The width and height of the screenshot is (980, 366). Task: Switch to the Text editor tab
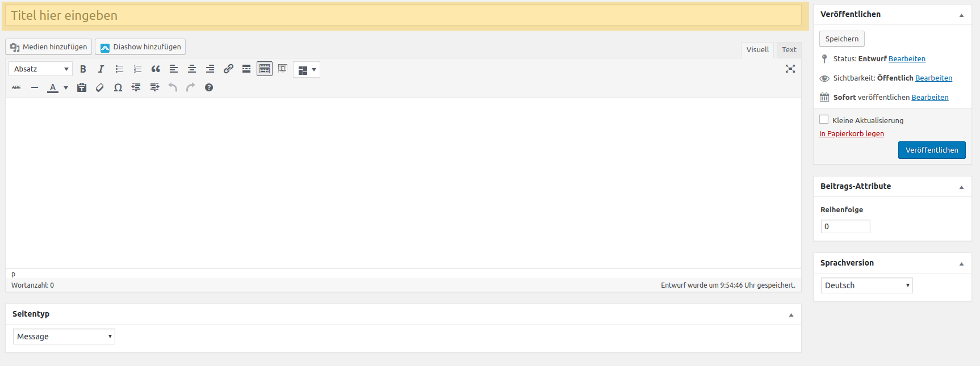point(789,50)
